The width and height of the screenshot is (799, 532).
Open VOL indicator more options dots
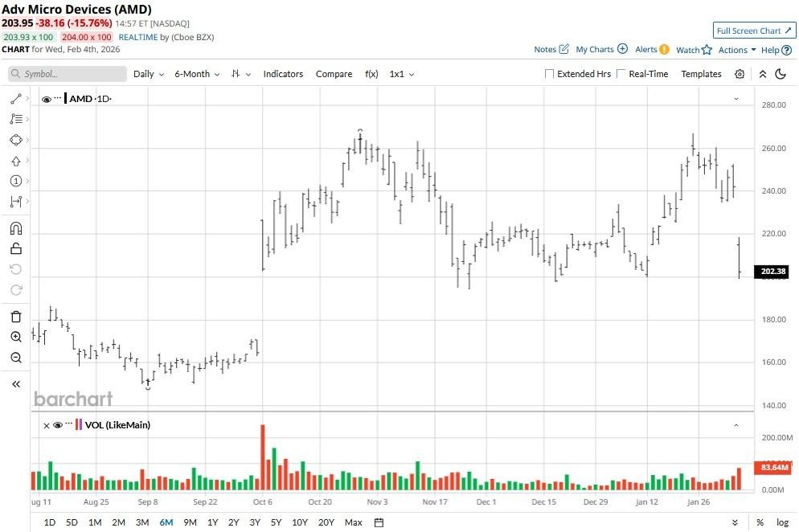tap(69, 424)
